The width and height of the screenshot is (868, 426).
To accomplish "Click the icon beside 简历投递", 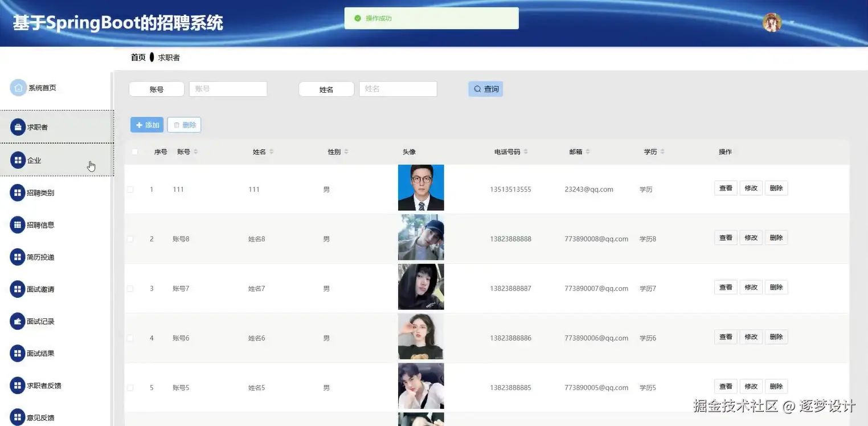I will pyautogui.click(x=18, y=257).
